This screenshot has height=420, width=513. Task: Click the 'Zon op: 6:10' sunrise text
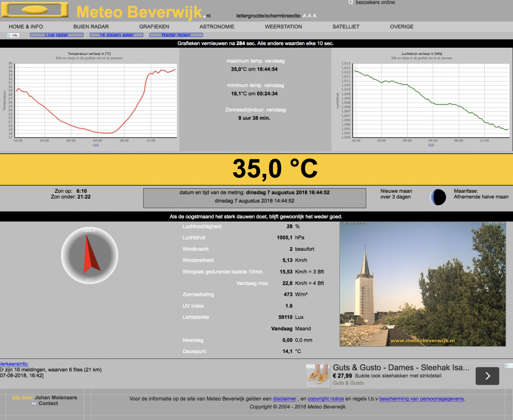click(x=71, y=191)
